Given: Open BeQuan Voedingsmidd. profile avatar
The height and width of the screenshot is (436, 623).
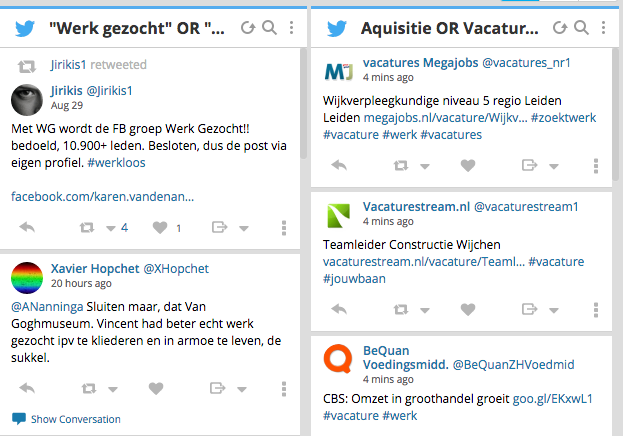Looking at the screenshot, I should (x=338, y=358).
